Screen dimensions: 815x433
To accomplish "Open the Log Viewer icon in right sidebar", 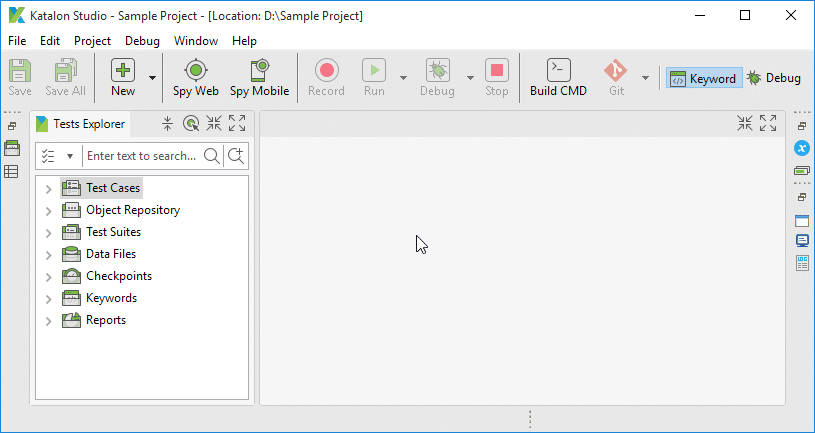I will click(802, 263).
